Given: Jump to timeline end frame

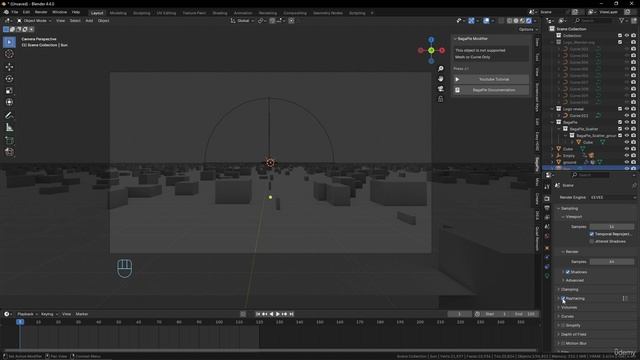Looking at the screenshot, I should pos(291,314).
